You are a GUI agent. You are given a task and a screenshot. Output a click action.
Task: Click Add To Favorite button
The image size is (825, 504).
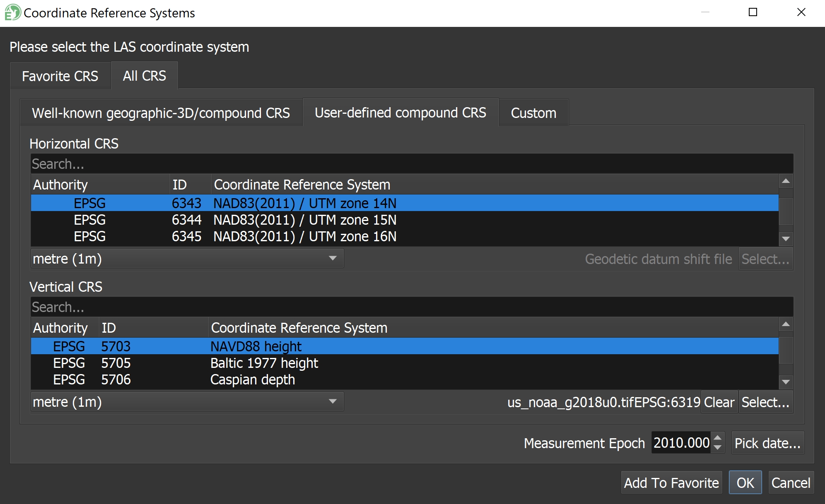pyautogui.click(x=671, y=483)
